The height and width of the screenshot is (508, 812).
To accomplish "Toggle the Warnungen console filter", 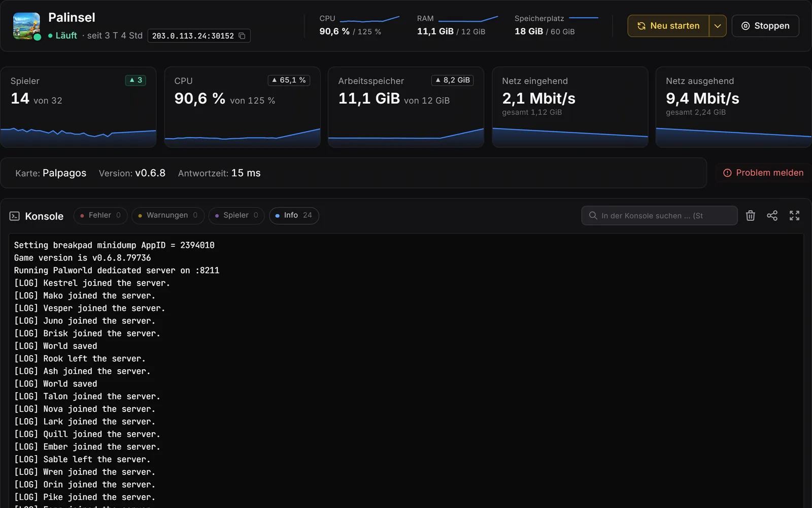I will tap(167, 215).
